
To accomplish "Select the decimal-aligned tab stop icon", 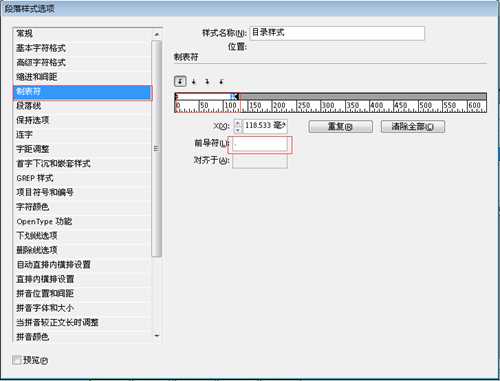I will point(221,81).
